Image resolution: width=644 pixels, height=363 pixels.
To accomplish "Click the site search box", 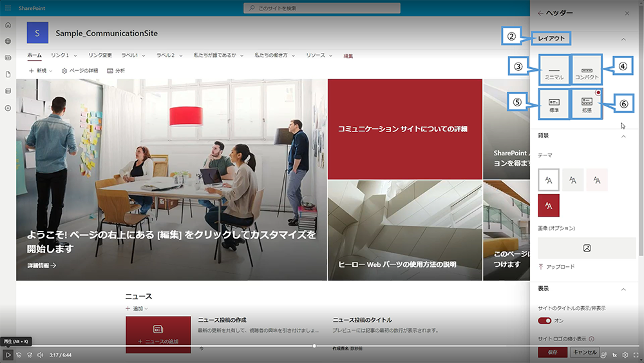I will (x=322, y=8).
